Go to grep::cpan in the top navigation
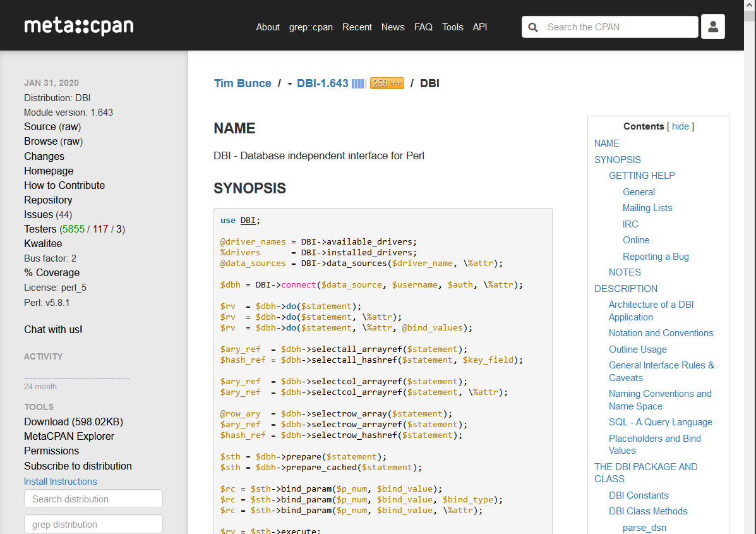The height and width of the screenshot is (534, 756). pyautogui.click(x=311, y=27)
